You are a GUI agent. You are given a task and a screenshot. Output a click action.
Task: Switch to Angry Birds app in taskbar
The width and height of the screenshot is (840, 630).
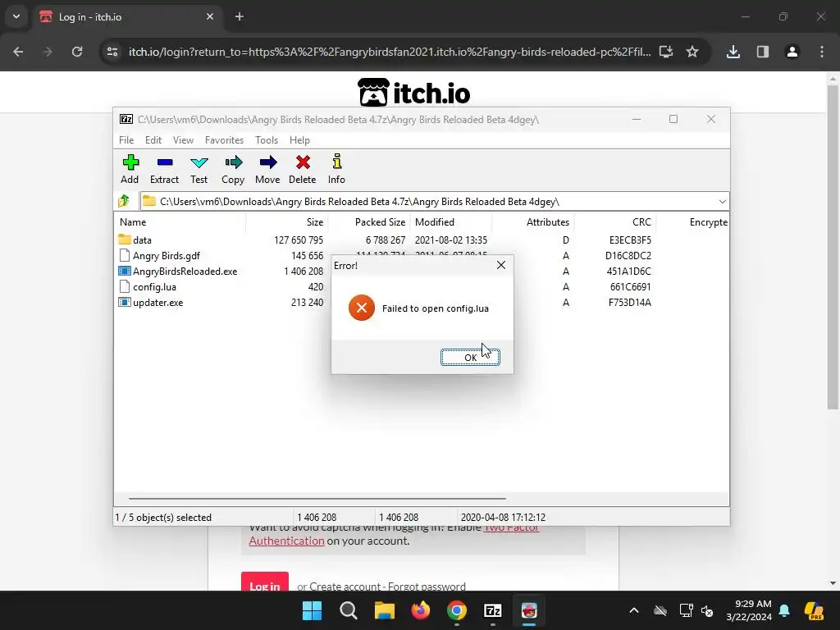coord(529,610)
